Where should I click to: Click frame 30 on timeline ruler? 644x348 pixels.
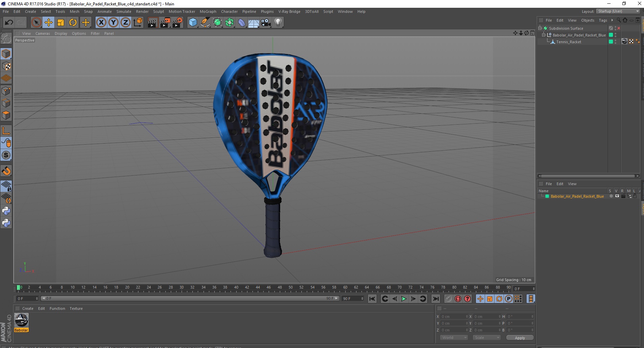pos(181,288)
